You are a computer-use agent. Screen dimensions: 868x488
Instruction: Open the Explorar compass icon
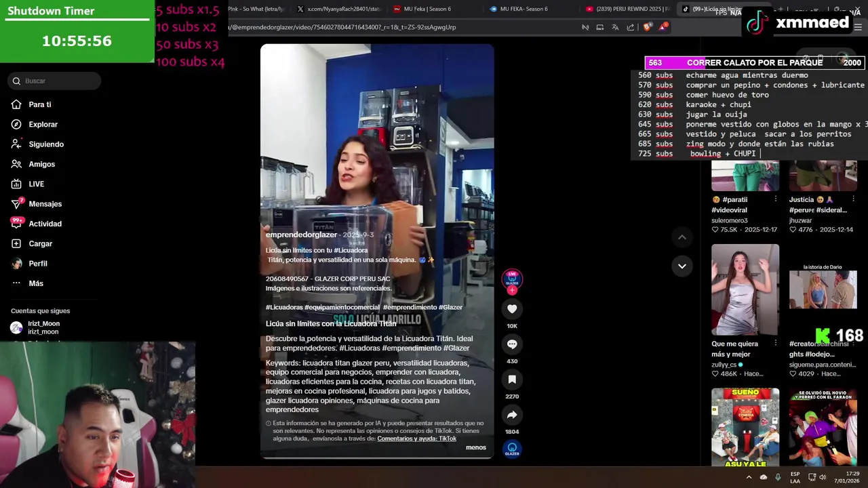(x=16, y=124)
